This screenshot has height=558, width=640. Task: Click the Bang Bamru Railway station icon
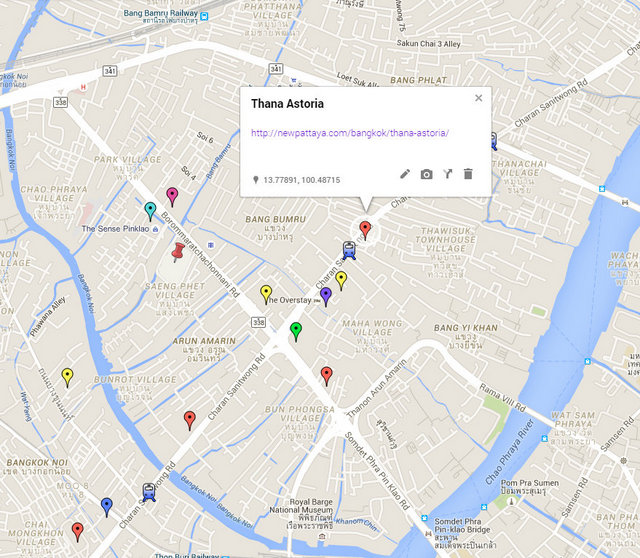(204, 16)
